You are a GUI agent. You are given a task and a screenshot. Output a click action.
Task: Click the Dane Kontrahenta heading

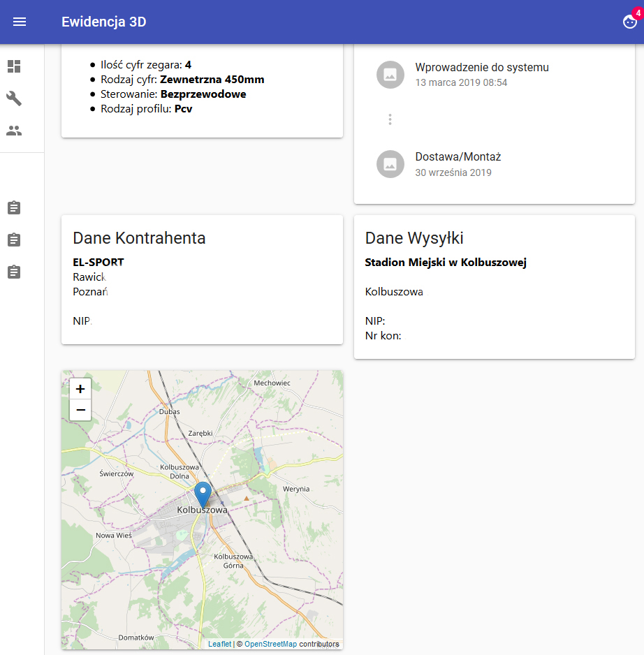click(x=139, y=237)
